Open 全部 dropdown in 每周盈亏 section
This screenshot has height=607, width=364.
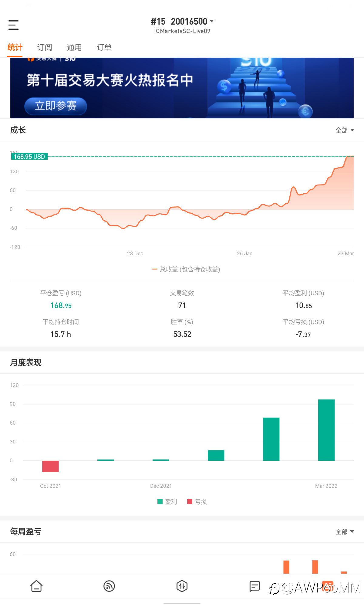pos(345,532)
